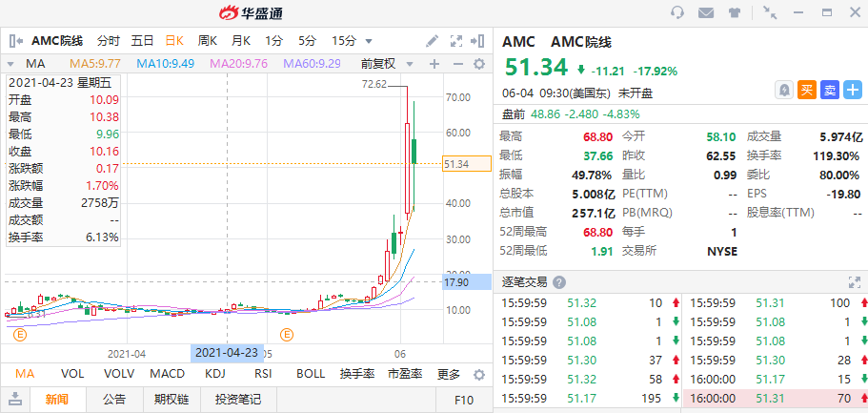Select the BOLL indicator tab
The width and height of the screenshot is (868, 413).
(x=311, y=374)
